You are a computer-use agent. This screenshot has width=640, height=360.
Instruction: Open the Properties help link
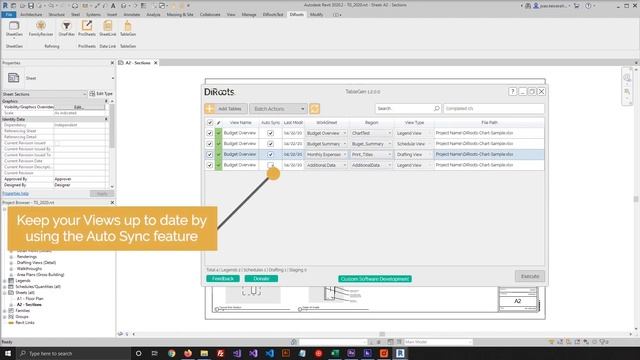point(16,193)
